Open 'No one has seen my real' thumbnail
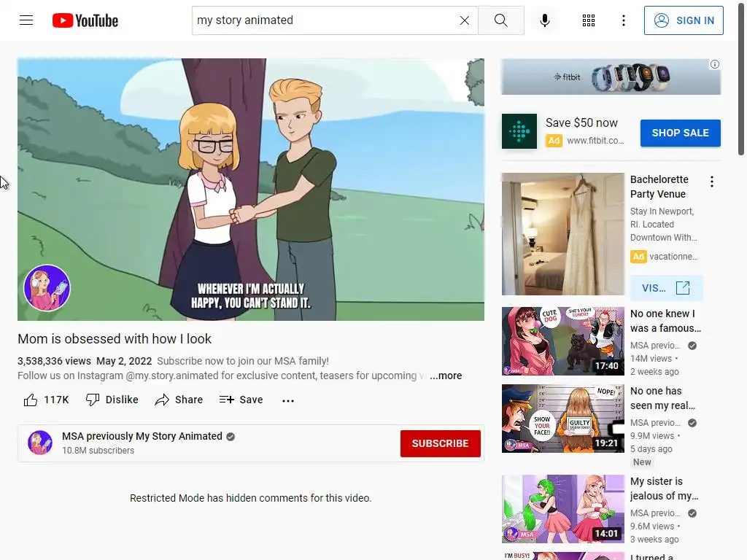 563,419
